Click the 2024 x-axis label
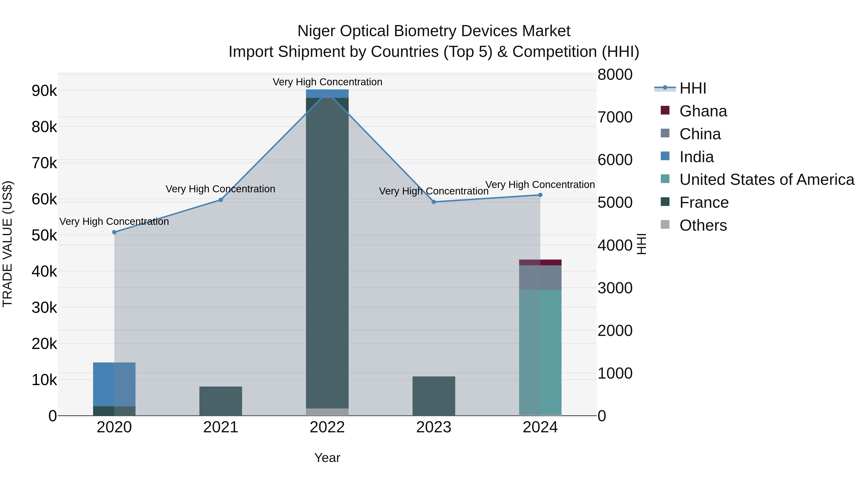This screenshot has width=868, height=488. click(540, 427)
